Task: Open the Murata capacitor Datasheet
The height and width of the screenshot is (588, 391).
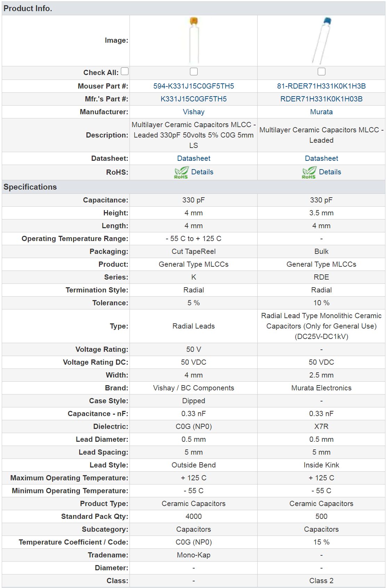Action: [x=322, y=158]
